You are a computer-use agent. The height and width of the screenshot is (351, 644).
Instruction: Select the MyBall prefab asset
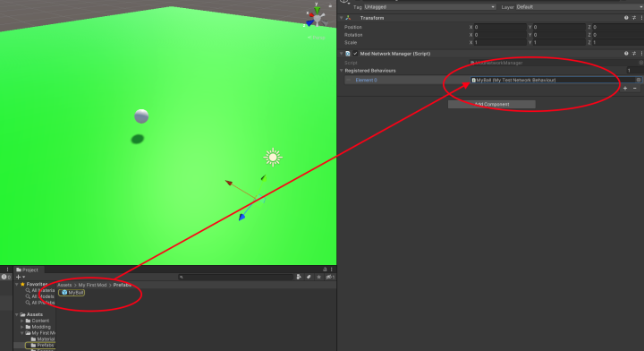[x=72, y=293]
